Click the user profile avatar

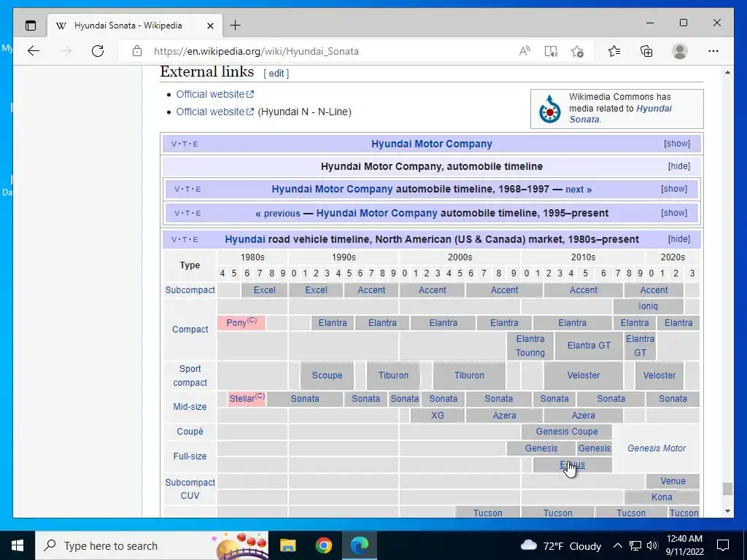pyautogui.click(x=680, y=51)
